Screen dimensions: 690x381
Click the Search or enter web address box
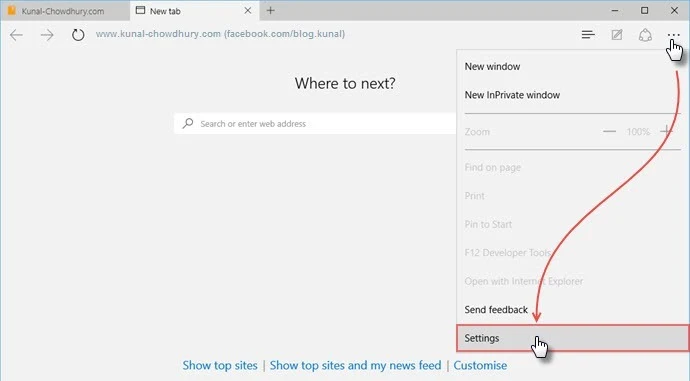click(x=315, y=124)
